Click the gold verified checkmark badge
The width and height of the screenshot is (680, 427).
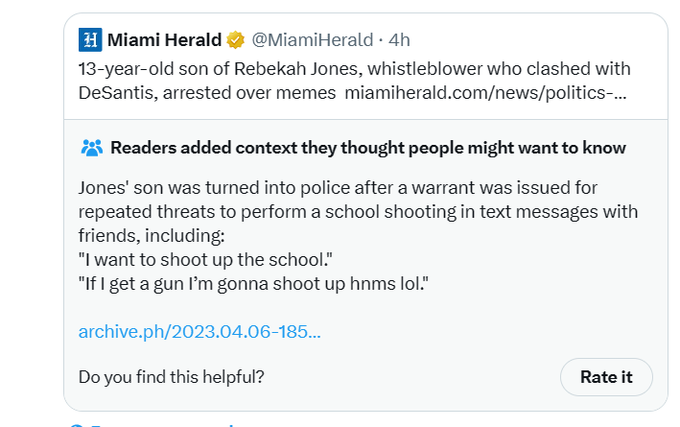click(235, 40)
